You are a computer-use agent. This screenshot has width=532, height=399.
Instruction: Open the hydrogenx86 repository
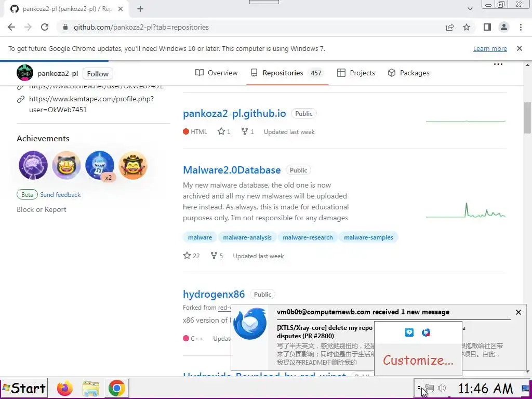[x=214, y=294]
